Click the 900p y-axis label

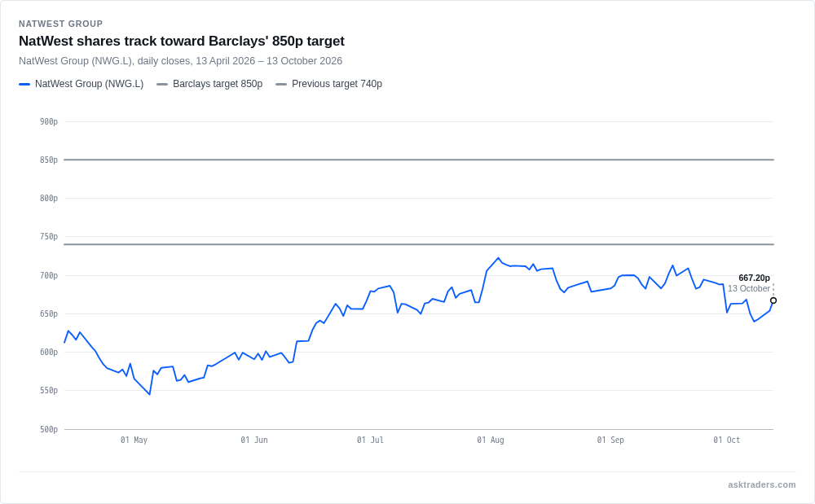coord(49,121)
